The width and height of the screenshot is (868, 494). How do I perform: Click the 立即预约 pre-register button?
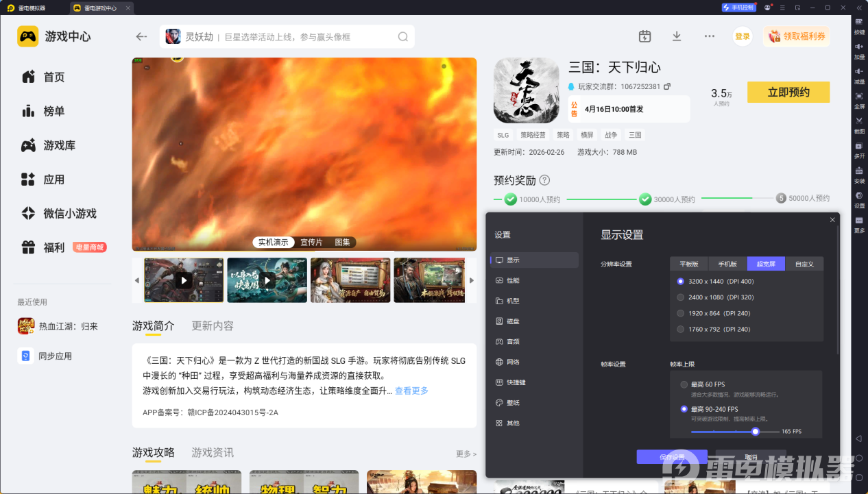point(788,92)
